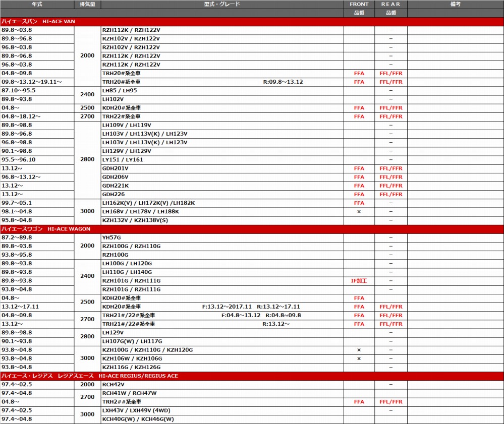This screenshot has height=424, width=504.
Task: Click the KZH100G / KZH110G / KZH120G cell
Action: (222, 350)
